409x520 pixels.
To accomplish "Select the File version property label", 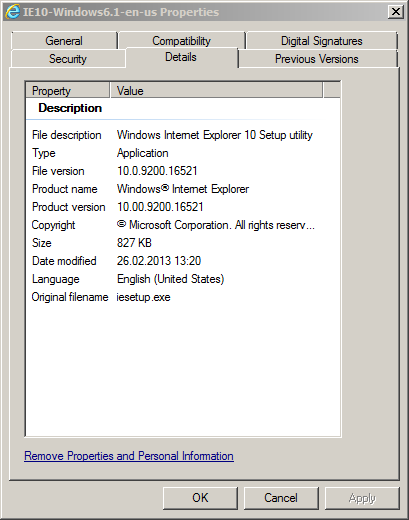I will (58, 171).
